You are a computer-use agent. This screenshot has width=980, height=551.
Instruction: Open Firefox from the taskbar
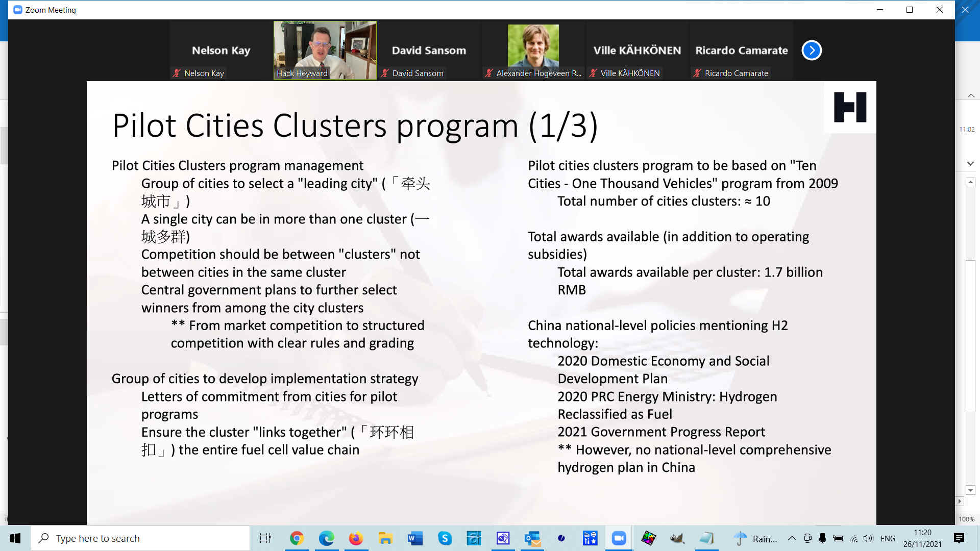pos(356,538)
